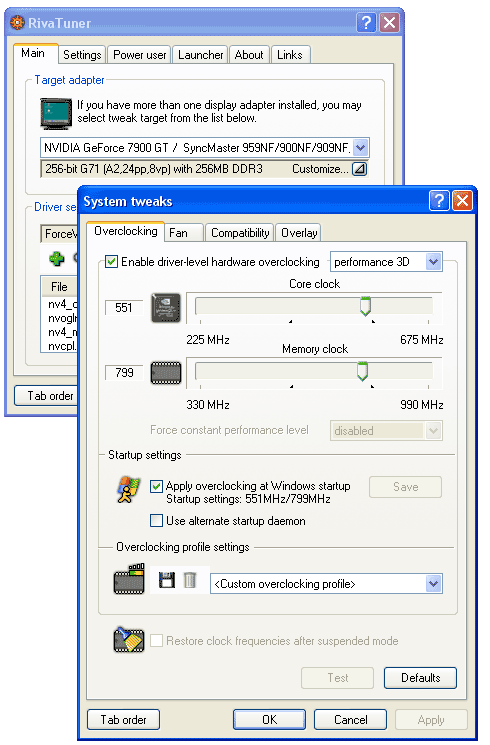Viewport: 490px width, 745px height.
Task: Open the Customize triangle button in RivaTuner
Action: tap(359, 169)
